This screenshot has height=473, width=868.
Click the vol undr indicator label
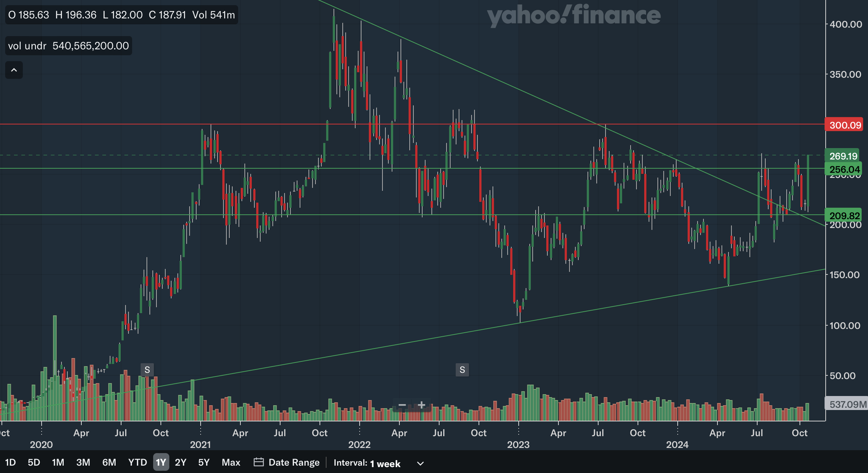[28, 46]
